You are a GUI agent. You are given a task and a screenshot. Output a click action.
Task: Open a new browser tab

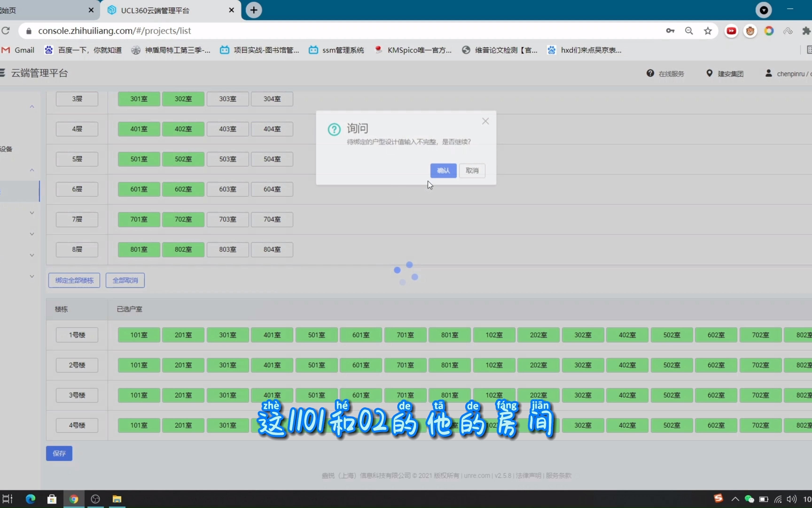[254, 10]
